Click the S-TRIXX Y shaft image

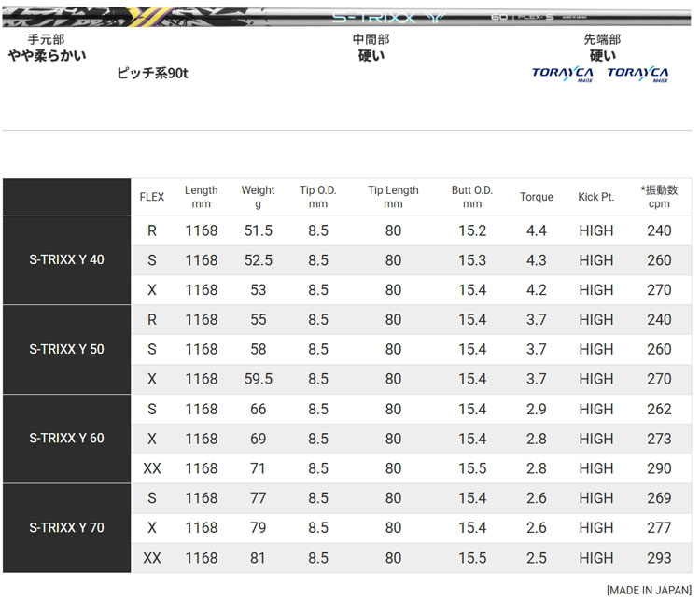coord(346,17)
